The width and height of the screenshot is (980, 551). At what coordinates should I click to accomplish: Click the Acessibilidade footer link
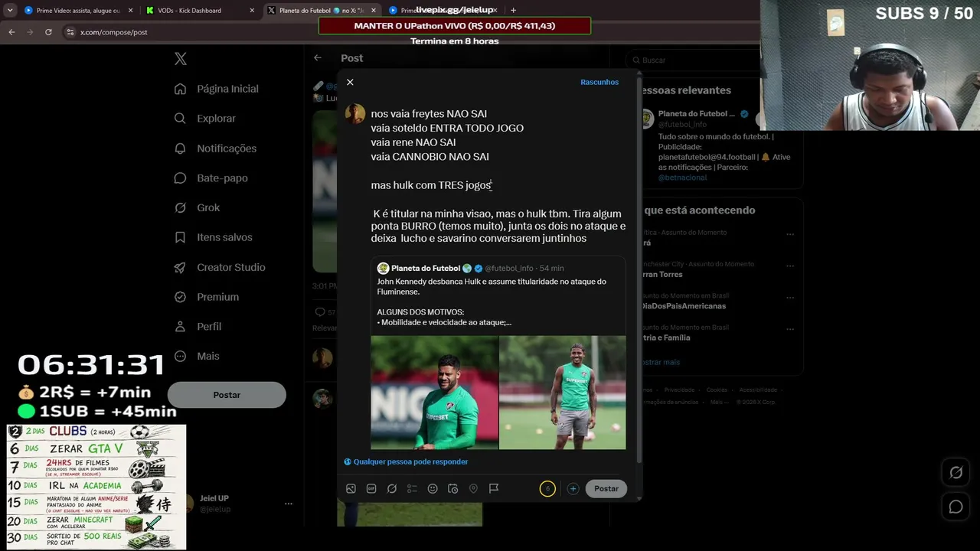tap(758, 390)
